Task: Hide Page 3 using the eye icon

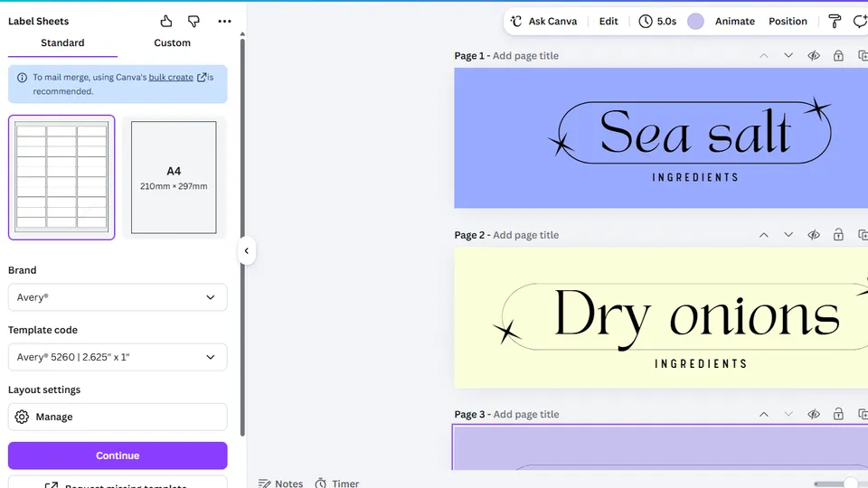Action: click(x=813, y=415)
